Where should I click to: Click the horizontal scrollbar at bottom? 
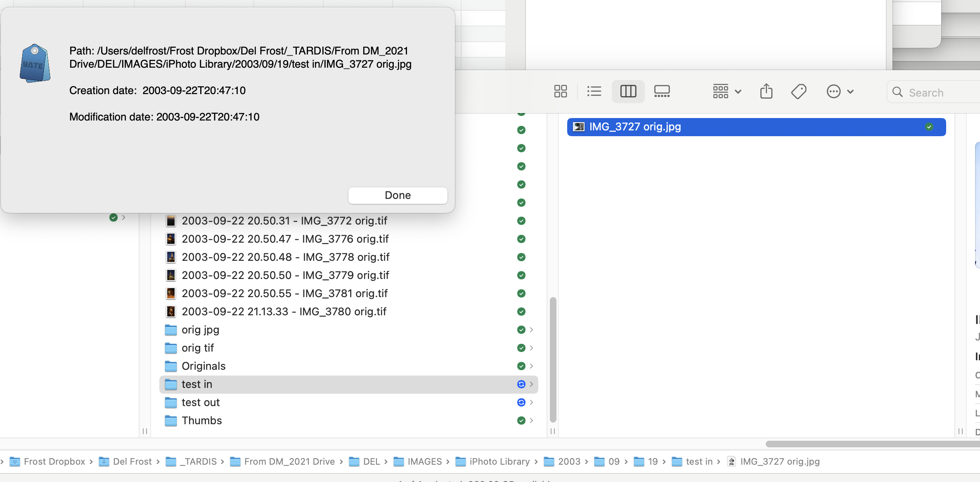coord(871,444)
